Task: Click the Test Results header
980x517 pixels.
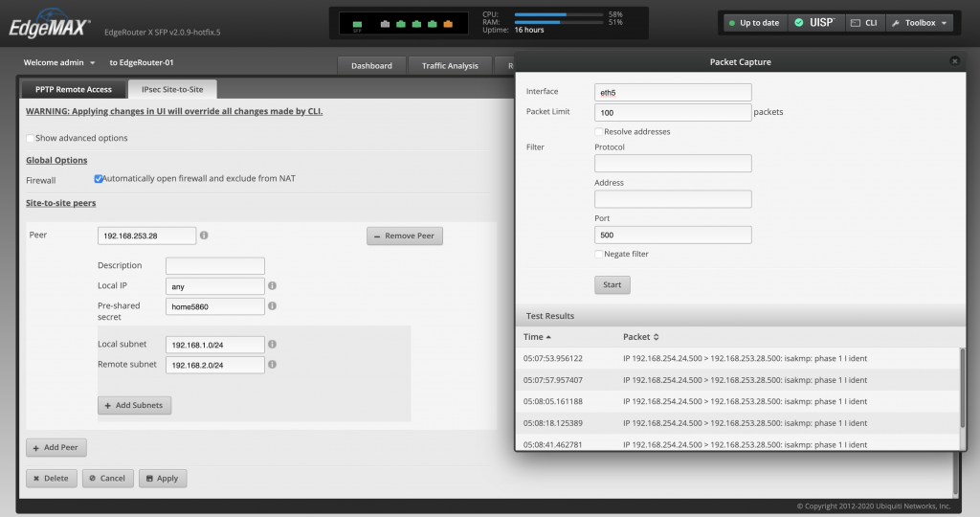Action: (550, 316)
